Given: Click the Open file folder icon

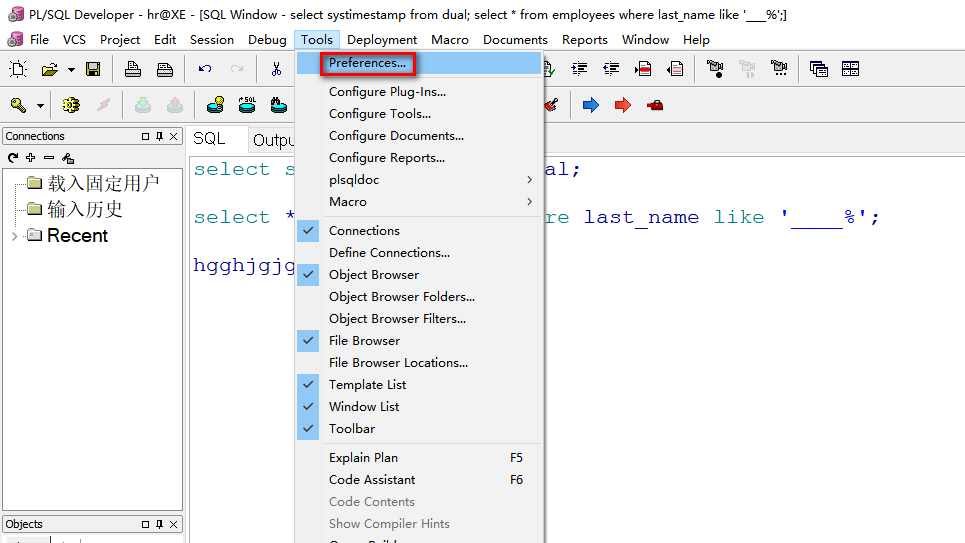Looking at the screenshot, I should pyautogui.click(x=50, y=69).
